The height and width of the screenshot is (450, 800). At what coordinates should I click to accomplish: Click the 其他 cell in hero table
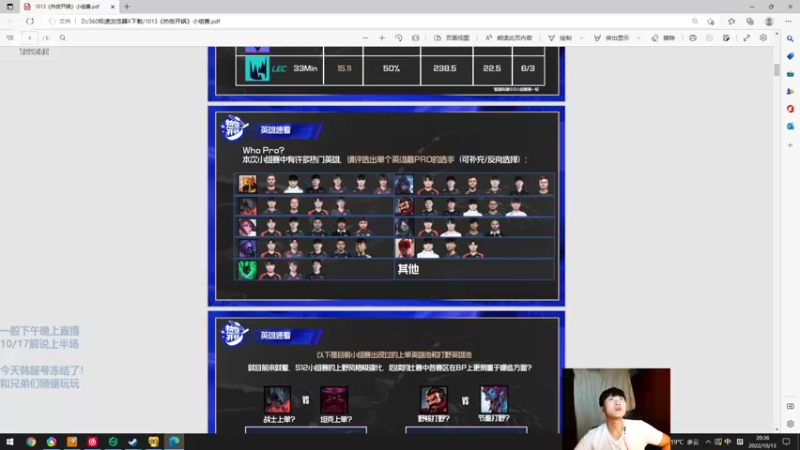pyautogui.click(x=474, y=269)
